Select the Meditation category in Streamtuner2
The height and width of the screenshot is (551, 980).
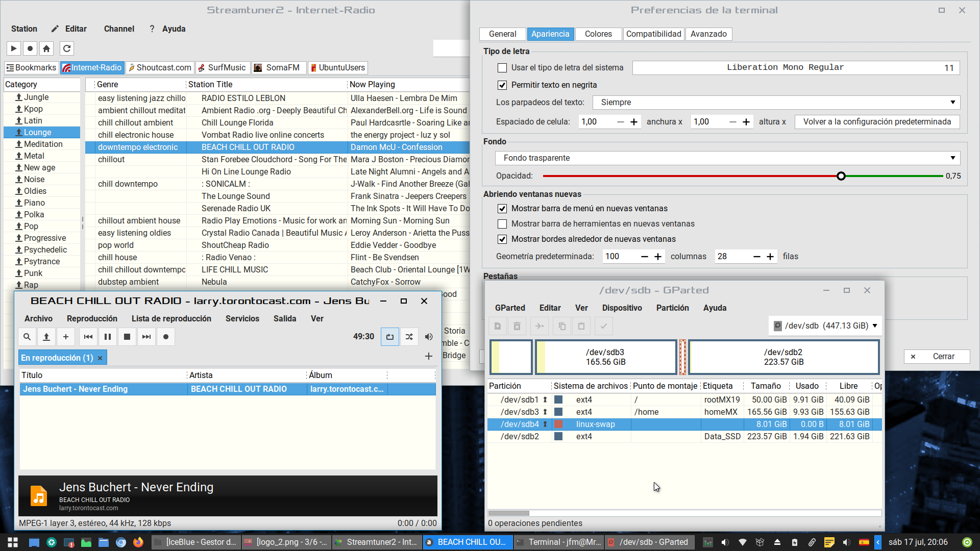click(x=43, y=144)
